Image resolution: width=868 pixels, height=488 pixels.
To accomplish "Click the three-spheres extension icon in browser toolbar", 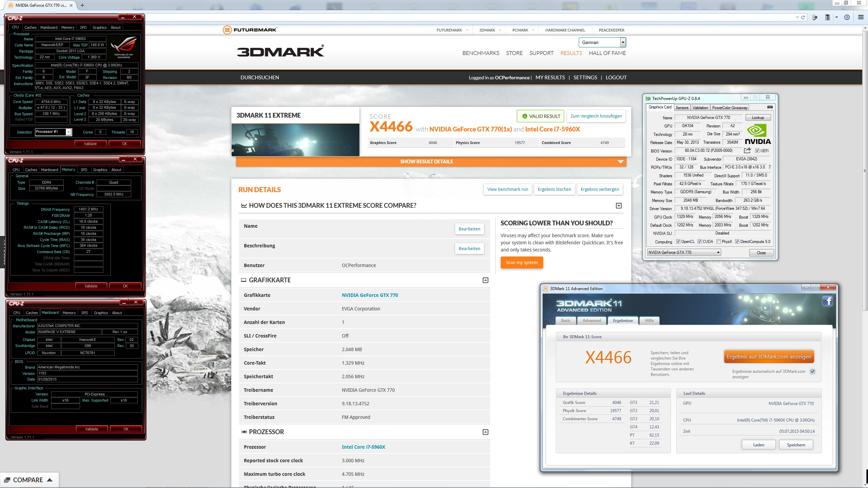I will (x=815, y=17).
